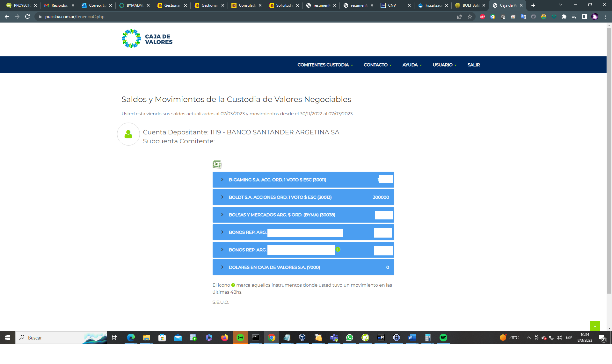Expand the DOLARES EN CAJA DE VALORES chevron

tap(222, 267)
